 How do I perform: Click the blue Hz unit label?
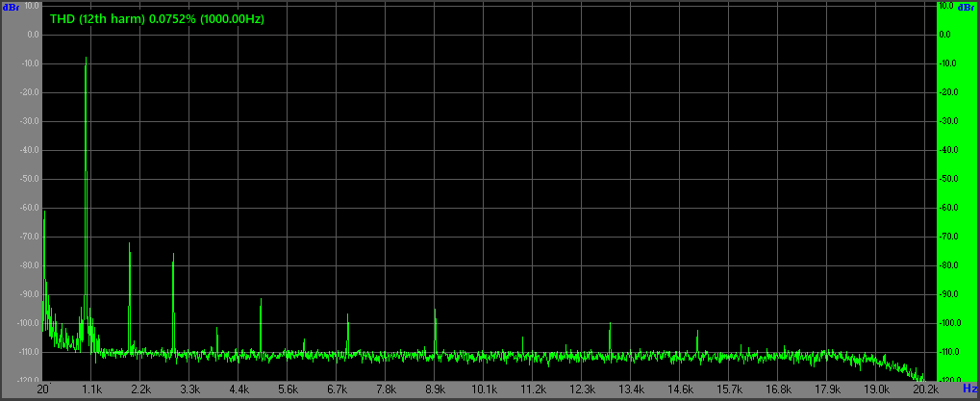969,389
